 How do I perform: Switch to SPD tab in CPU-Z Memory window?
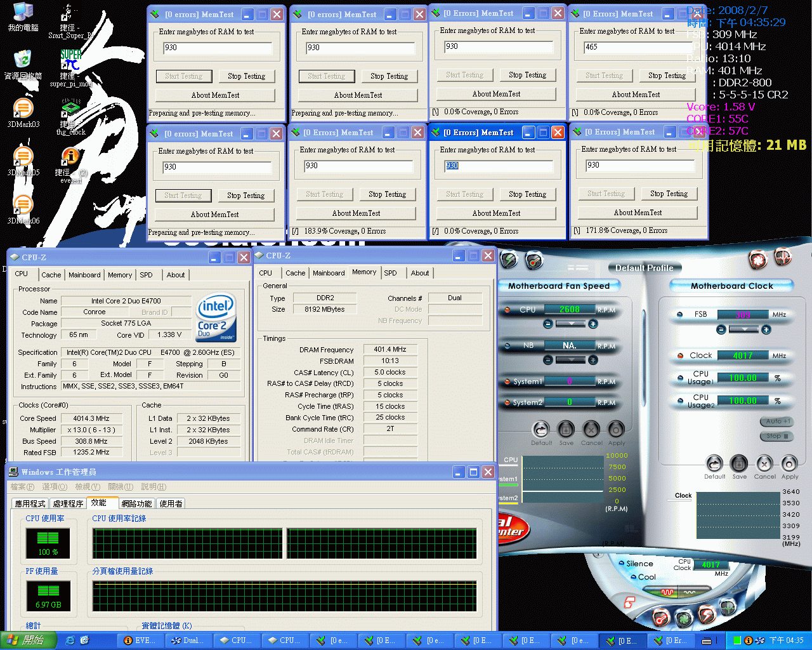pos(390,273)
